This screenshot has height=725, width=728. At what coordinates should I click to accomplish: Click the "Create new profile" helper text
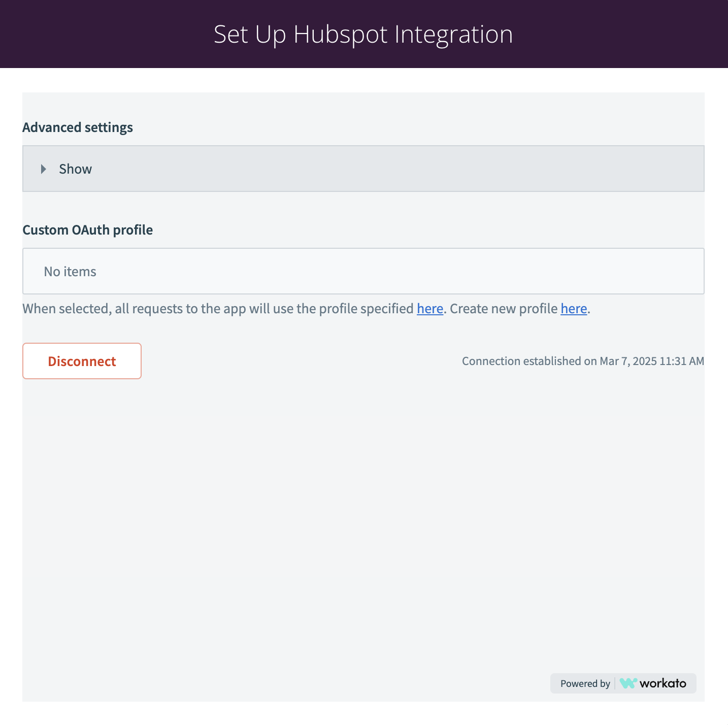(504, 309)
